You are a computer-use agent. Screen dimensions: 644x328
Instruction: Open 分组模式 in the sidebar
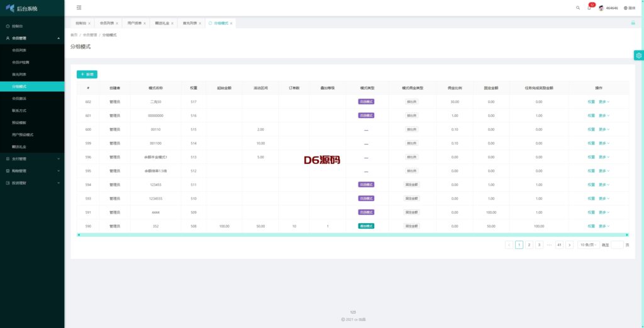pos(32,86)
